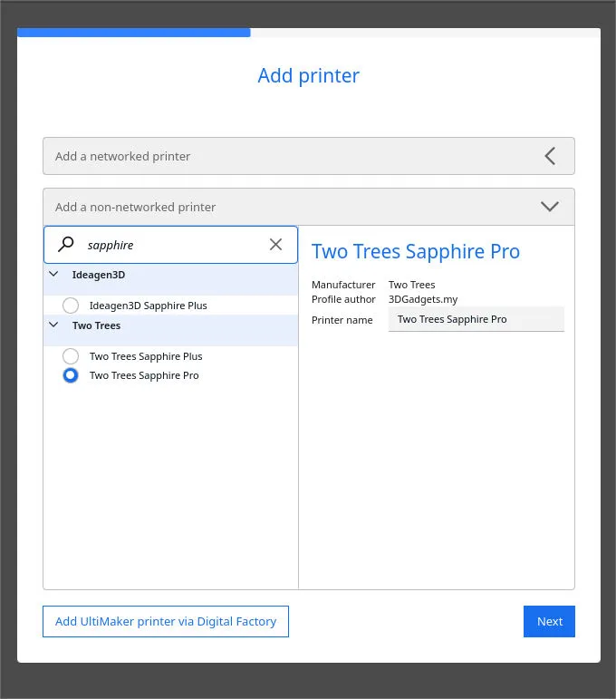Screen dimensions: 616x699
Task: Click the Two Trees Sapphire Pro heading
Action: coord(416,251)
